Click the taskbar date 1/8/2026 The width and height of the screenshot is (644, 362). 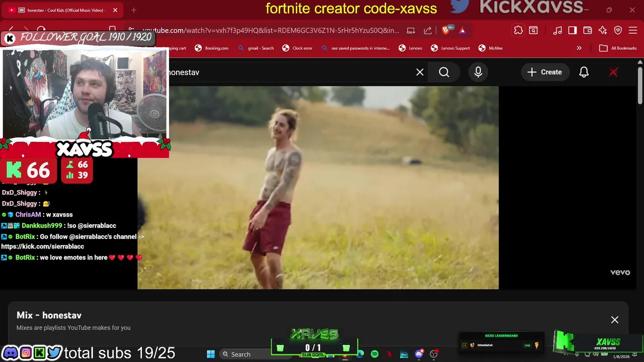621,356
